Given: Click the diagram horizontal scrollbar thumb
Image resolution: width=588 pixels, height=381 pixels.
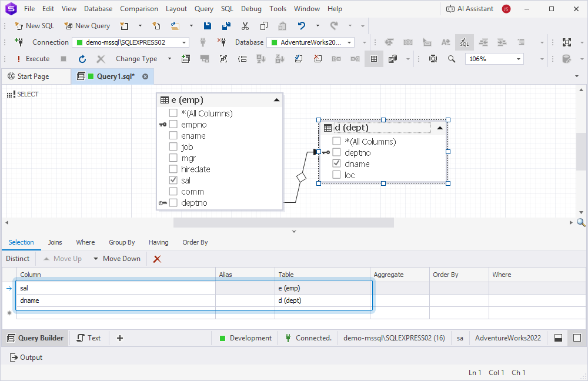Looking at the screenshot, I should pyautogui.click(x=283, y=223).
